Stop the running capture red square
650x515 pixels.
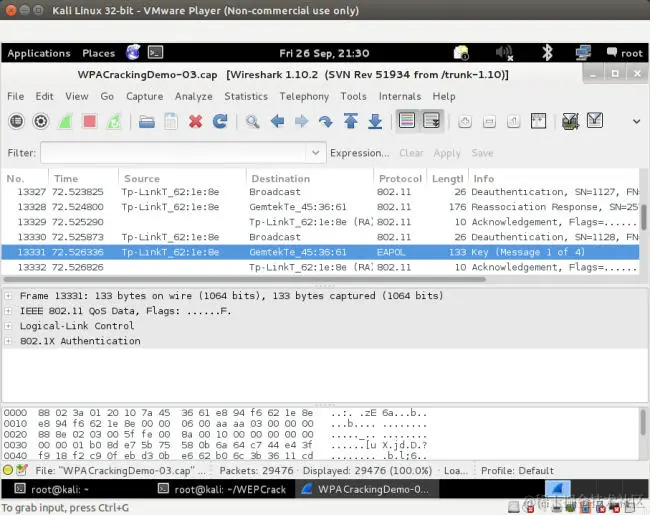[x=90, y=121]
